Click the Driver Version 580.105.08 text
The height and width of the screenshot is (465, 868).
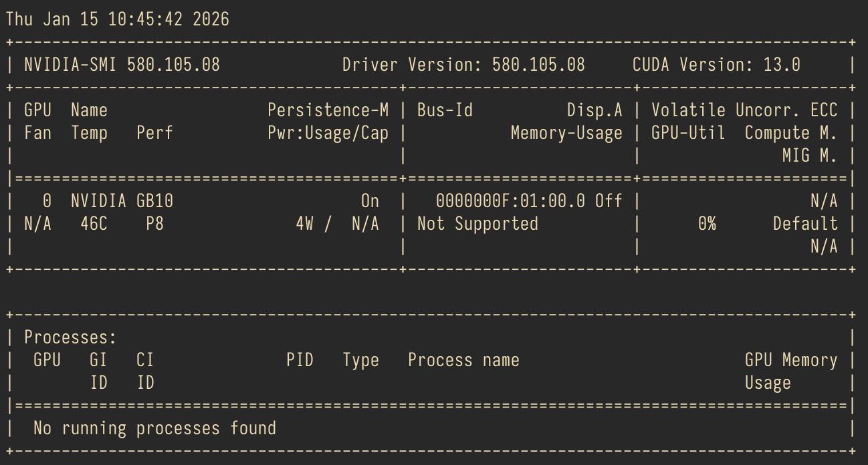463,65
